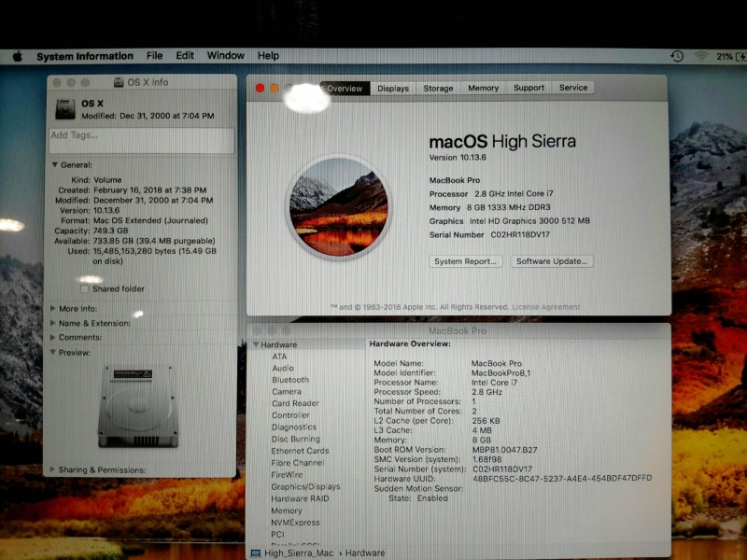Select PCI in the sidebar
The height and width of the screenshot is (560, 747).
point(277,534)
